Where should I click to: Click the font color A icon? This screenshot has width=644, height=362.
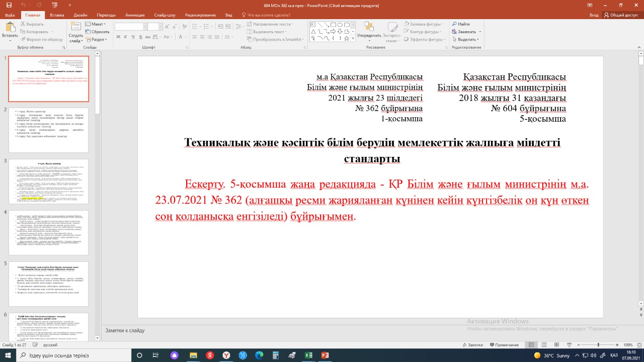tap(181, 37)
